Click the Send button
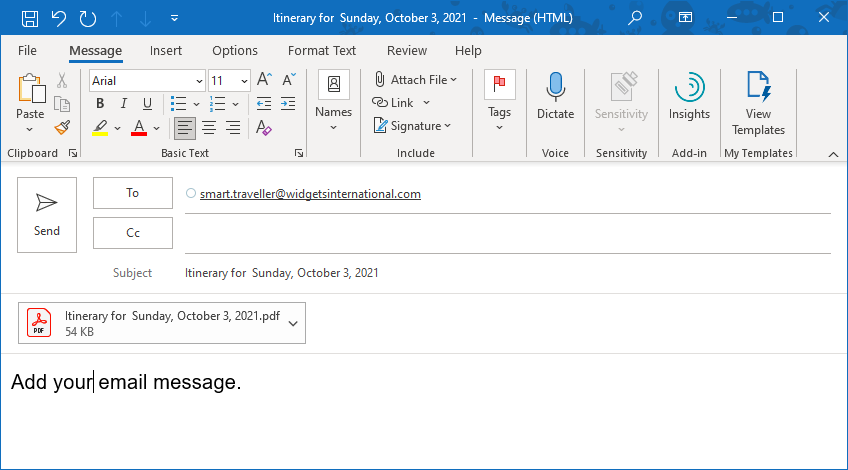Viewport: 848px width, 470px height. coord(47,215)
